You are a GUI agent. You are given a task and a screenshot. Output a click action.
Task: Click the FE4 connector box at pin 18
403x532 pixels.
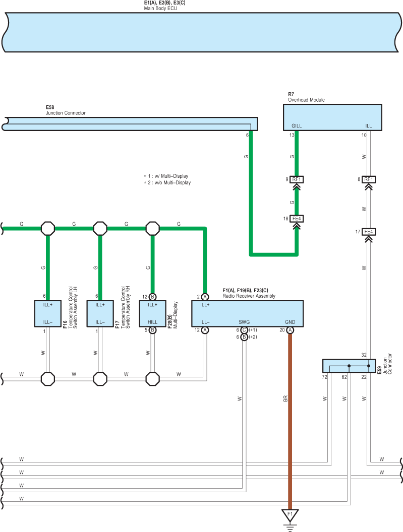297,219
